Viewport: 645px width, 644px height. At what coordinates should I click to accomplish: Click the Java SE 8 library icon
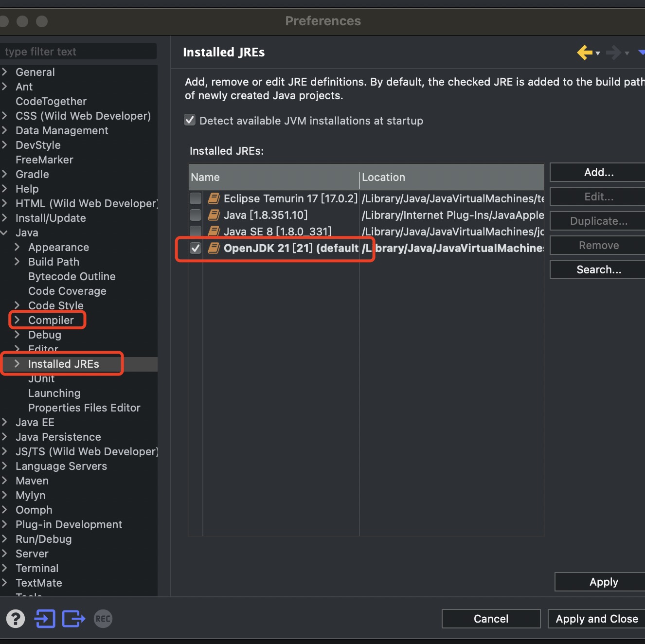click(214, 232)
